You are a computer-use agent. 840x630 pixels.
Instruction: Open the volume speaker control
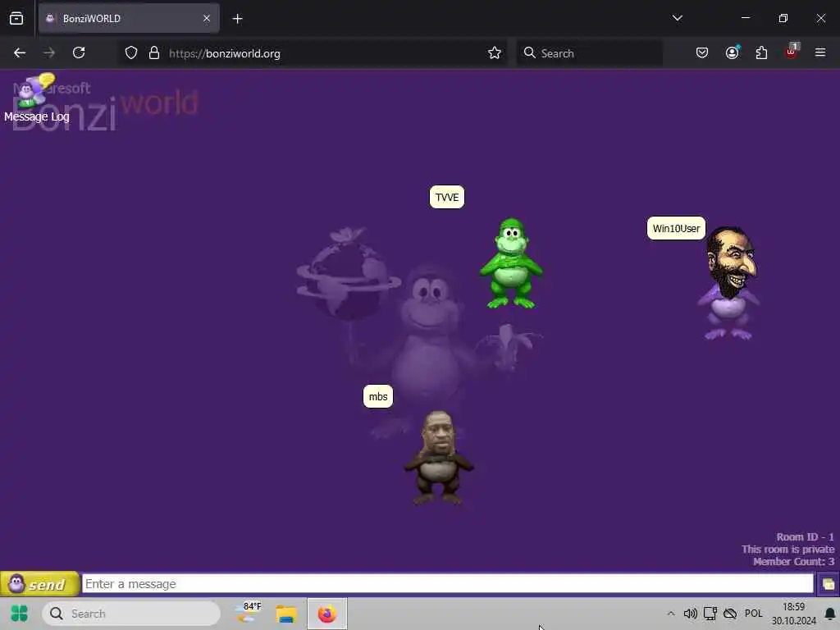click(690, 614)
